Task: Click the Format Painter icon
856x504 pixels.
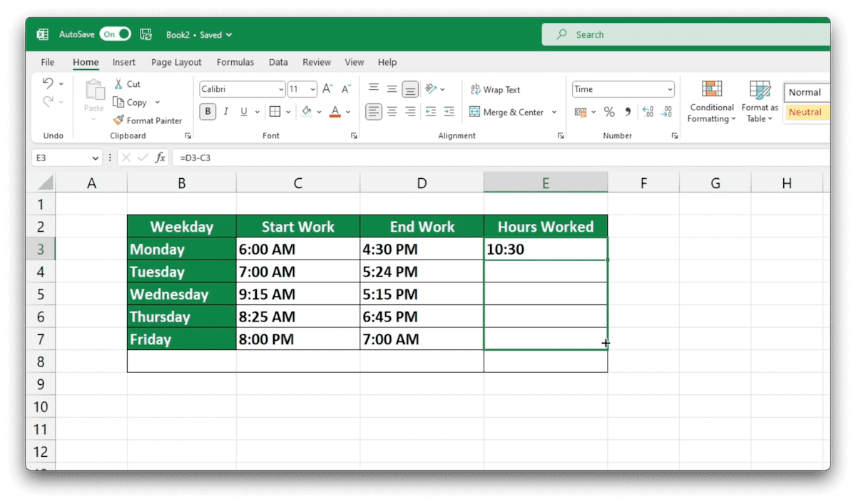Action: tap(119, 120)
